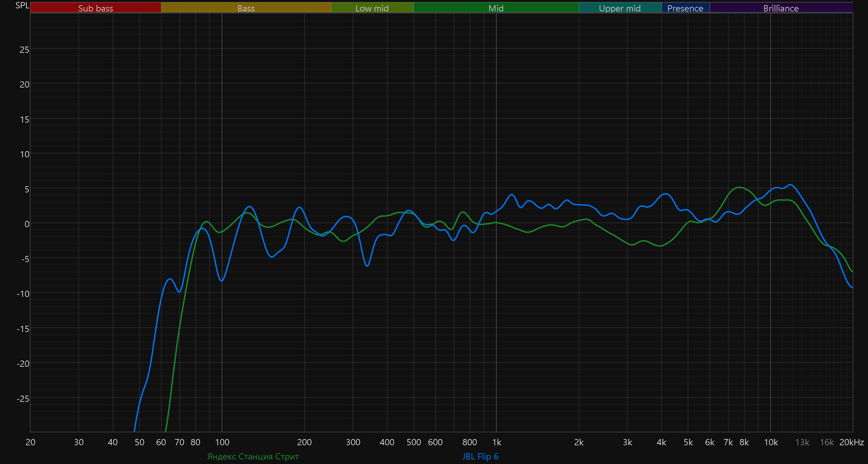Click the 20kHz axis label

pyautogui.click(x=851, y=442)
